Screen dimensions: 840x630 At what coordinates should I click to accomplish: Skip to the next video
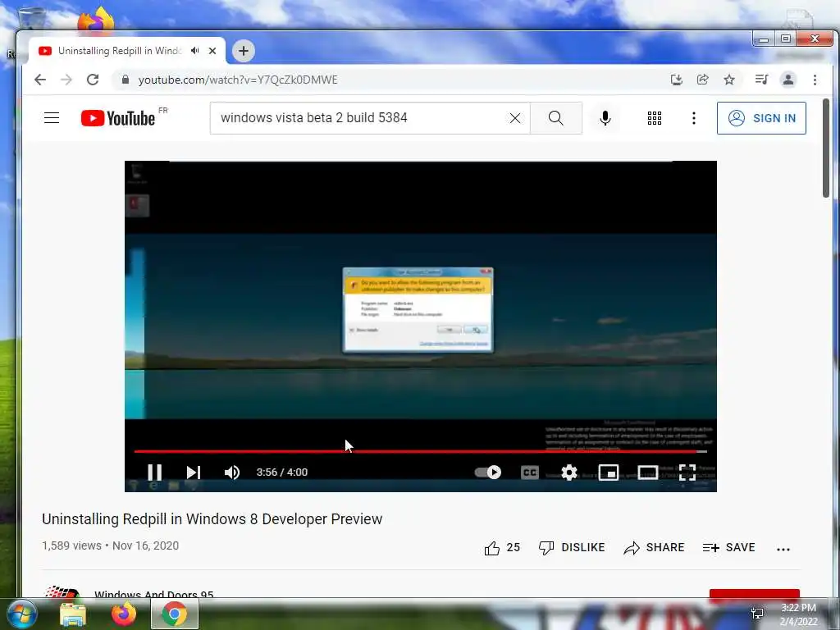[194, 472]
